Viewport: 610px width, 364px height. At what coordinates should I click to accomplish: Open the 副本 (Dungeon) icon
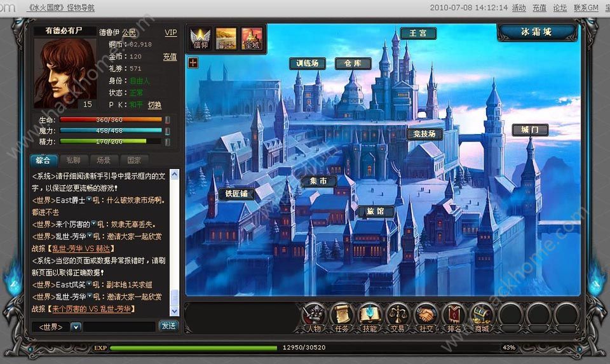[226, 39]
